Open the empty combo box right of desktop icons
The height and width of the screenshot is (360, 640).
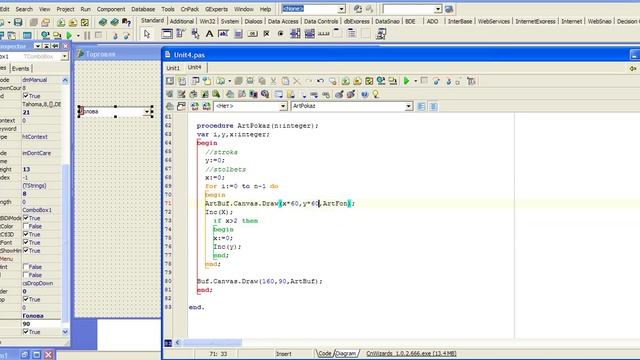[x=438, y=9]
